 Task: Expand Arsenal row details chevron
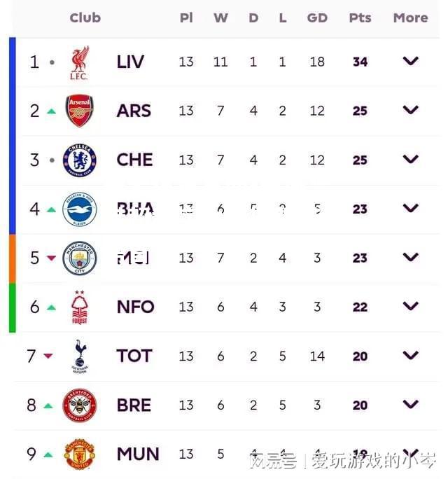coord(410,110)
